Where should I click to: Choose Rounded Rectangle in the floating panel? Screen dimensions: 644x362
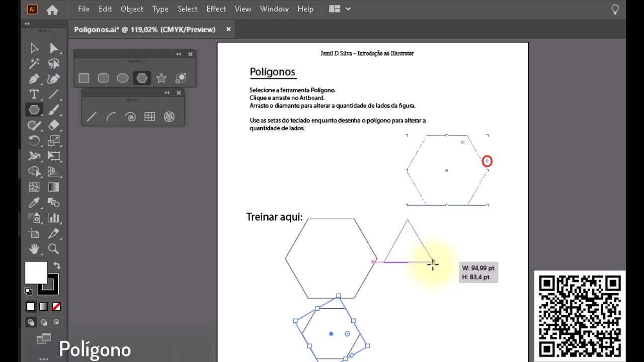pos(103,78)
